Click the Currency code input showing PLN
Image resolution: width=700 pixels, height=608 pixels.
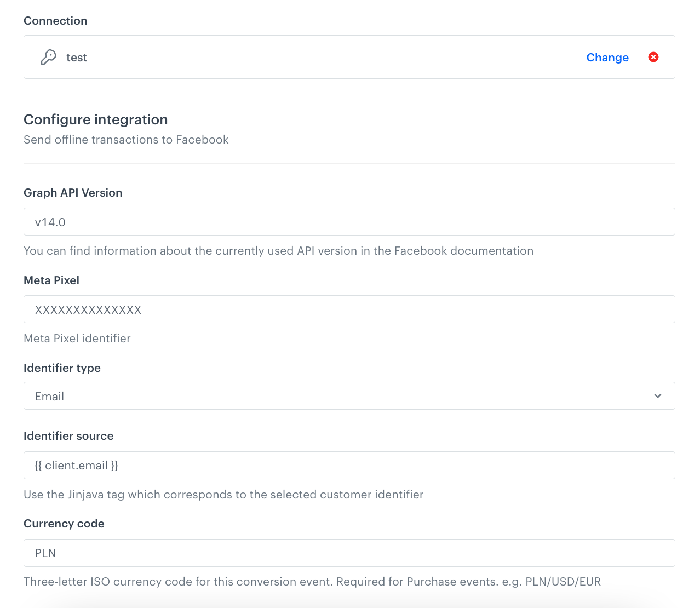pos(349,553)
